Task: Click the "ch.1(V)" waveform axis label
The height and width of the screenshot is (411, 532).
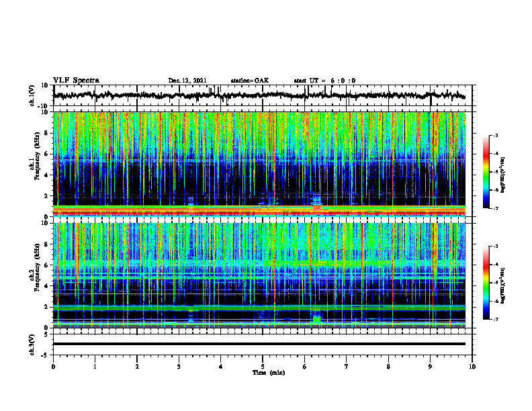Action: 32,95
